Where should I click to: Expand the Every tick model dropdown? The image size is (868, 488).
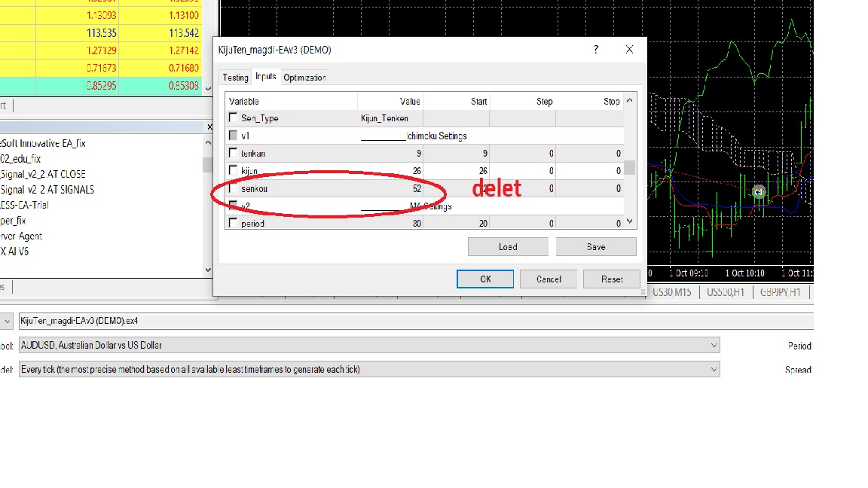pos(714,370)
